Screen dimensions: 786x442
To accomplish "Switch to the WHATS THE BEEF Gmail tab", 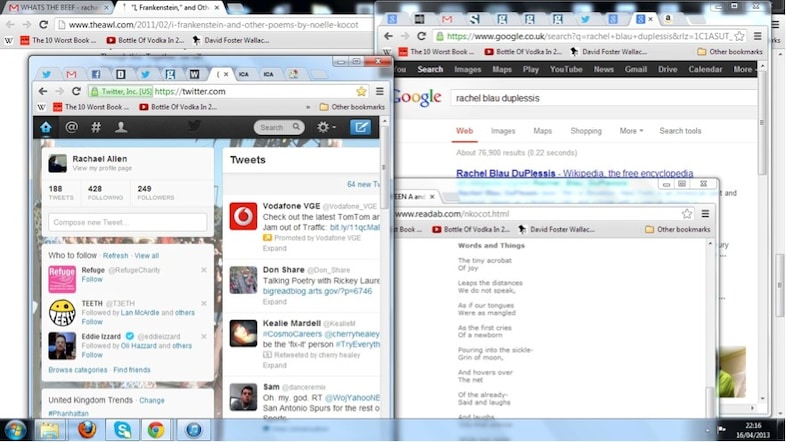I will tap(59, 8).
